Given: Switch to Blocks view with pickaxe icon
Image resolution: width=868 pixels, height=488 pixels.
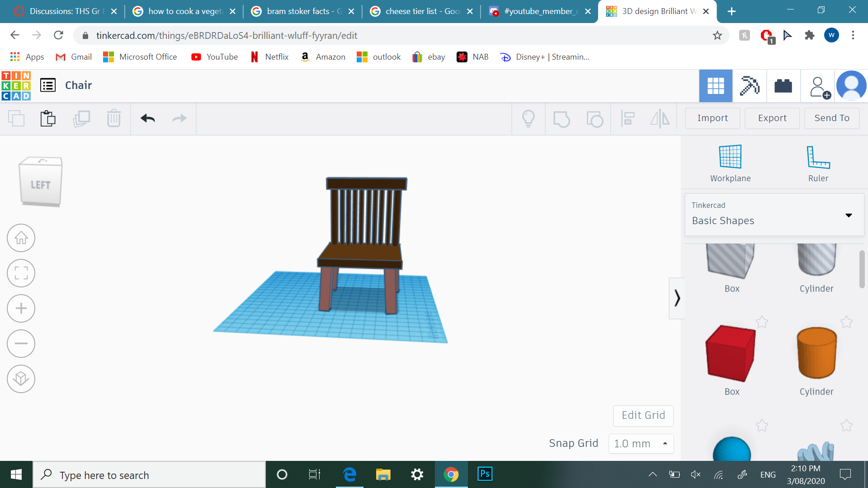Looking at the screenshot, I should pos(750,85).
